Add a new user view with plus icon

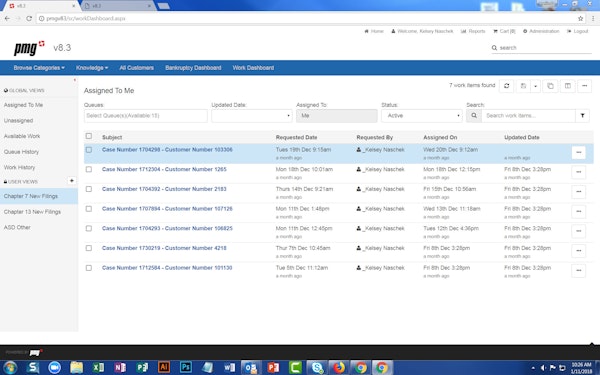(72, 181)
